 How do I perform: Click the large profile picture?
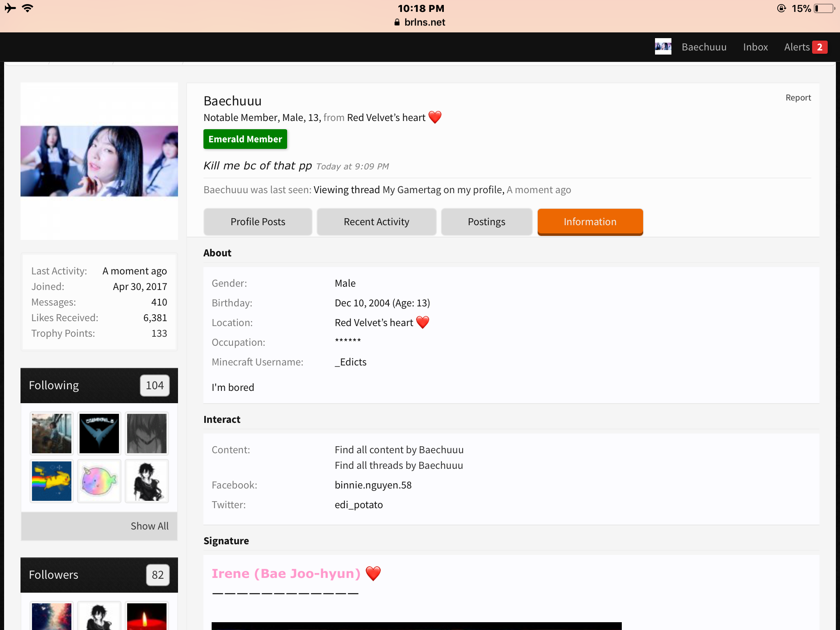point(99,161)
